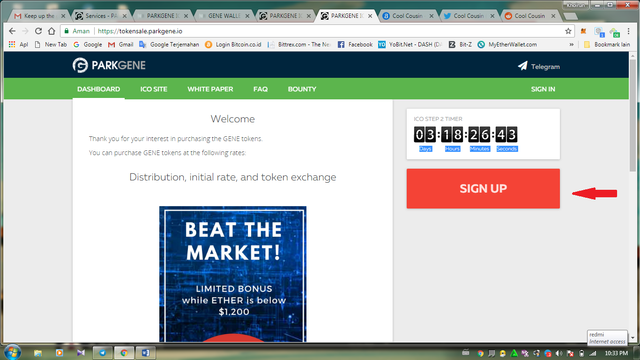
Task: Open the MyEtherWallet.com bookmark
Action: pos(507,44)
